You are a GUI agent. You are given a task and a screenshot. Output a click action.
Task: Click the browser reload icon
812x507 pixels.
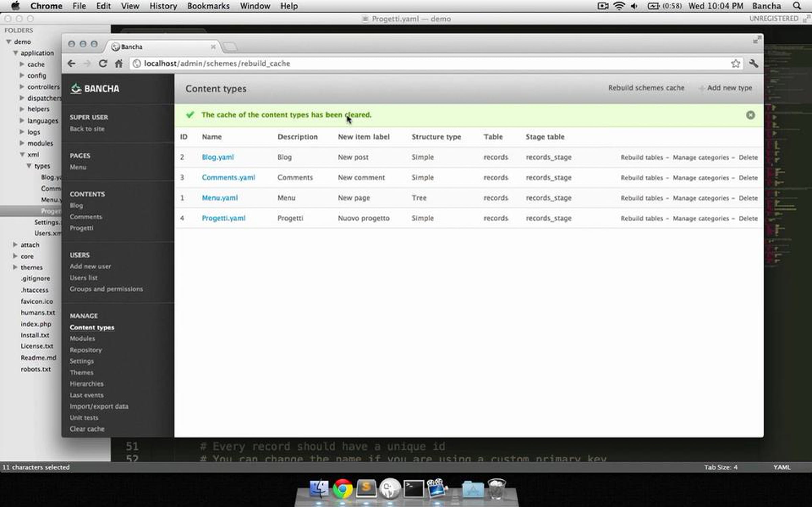tap(103, 63)
